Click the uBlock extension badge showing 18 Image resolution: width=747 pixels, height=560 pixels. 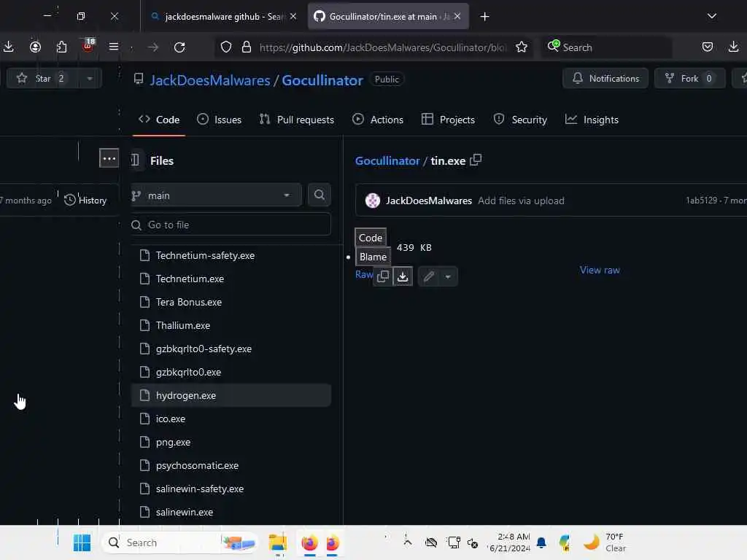tap(88, 46)
